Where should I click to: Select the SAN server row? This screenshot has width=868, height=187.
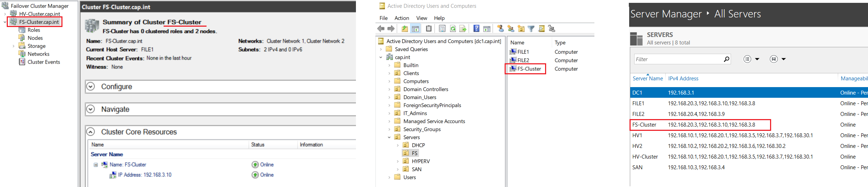(x=749, y=167)
